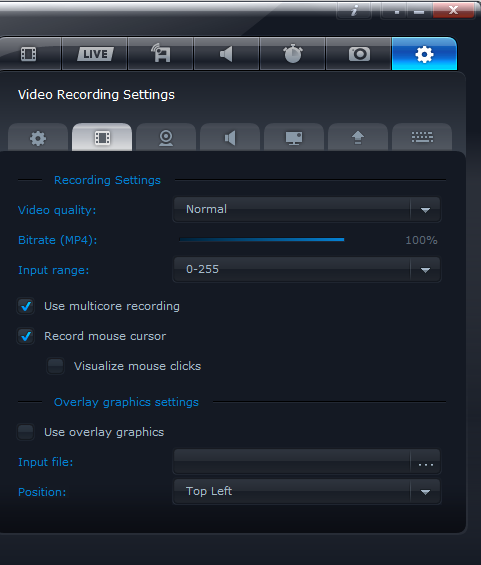Open the game recording tab icon
Screen dimensions: 481x565
tap(161, 54)
